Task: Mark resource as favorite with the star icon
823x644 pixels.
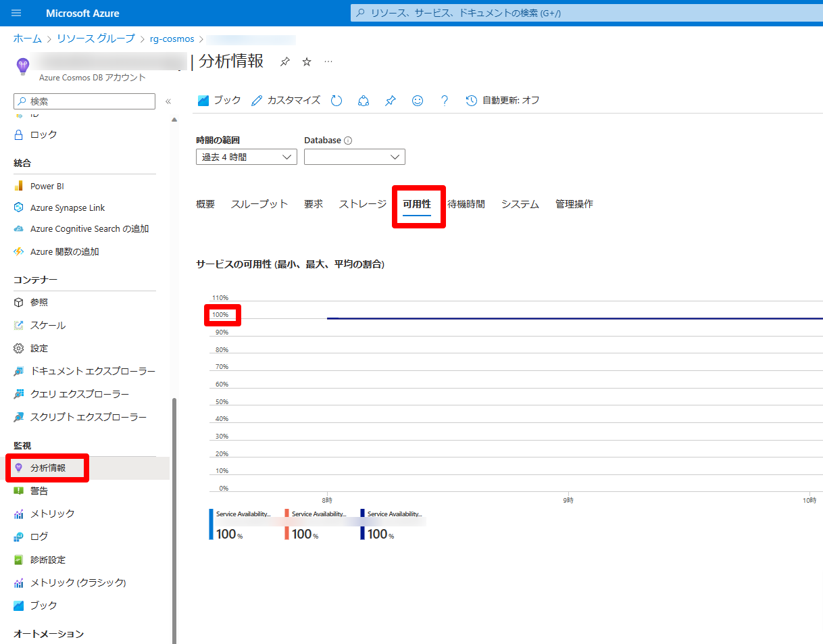Action: 307,61
